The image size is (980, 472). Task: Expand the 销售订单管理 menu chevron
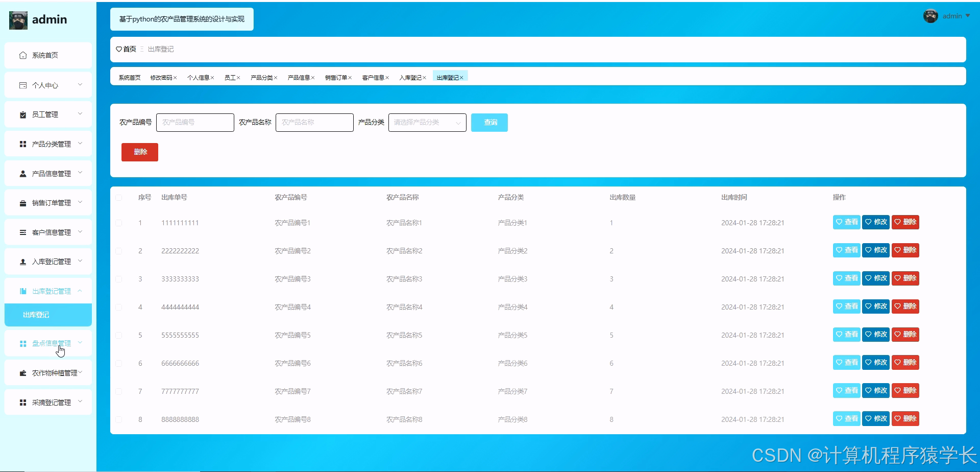coord(80,202)
